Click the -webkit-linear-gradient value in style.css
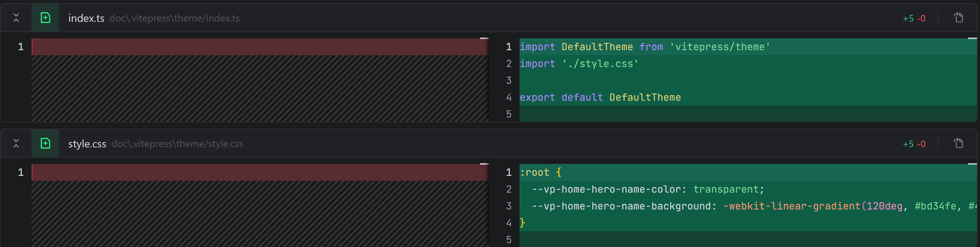Screen dimensions: 980x247 click(792, 206)
